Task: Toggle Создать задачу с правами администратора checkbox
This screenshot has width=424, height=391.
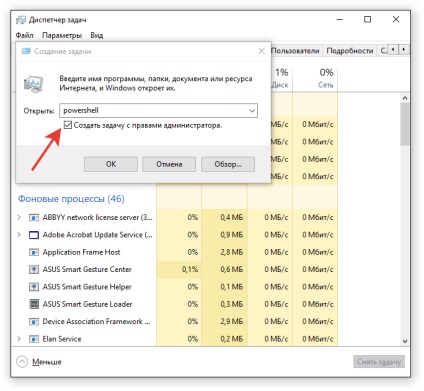Action: 68,125
